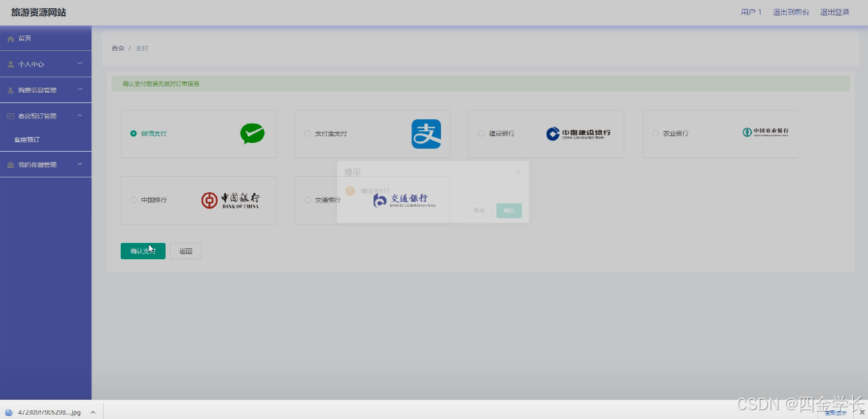Expand the 我的收藏管理 chevron

pyautogui.click(x=80, y=164)
